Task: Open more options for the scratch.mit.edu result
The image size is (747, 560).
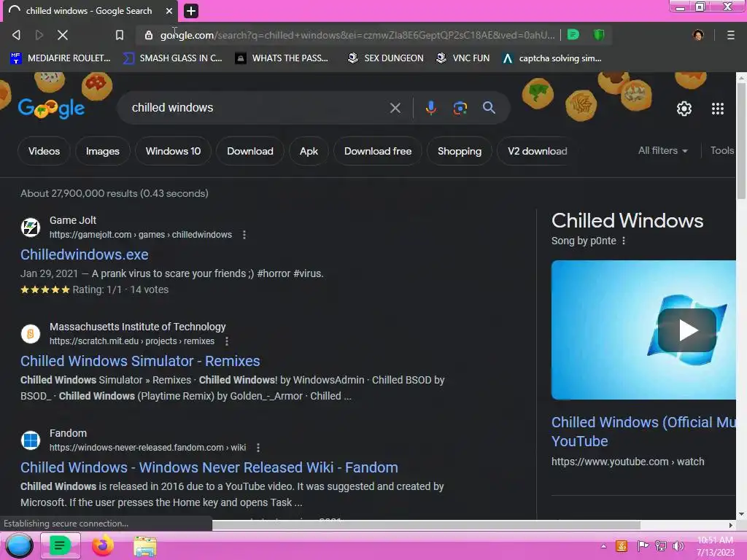Action: pyautogui.click(x=227, y=341)
